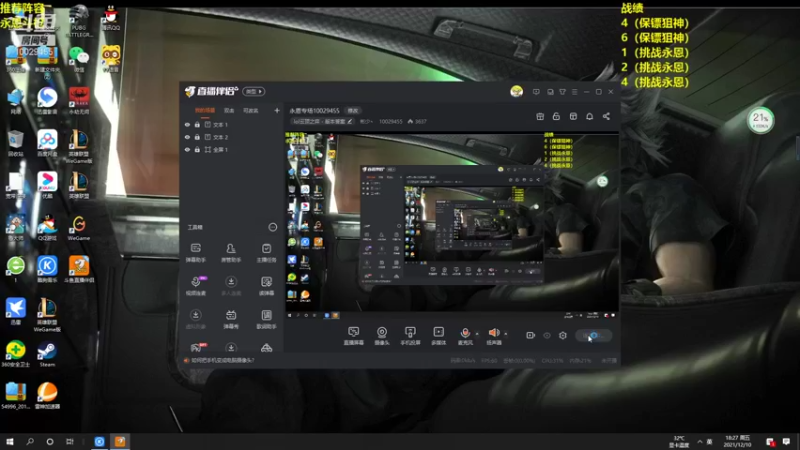Mute the 麦克风 microphone
Image resolution: width=800 pixels, height=450 pixels.
click(465, 336)
